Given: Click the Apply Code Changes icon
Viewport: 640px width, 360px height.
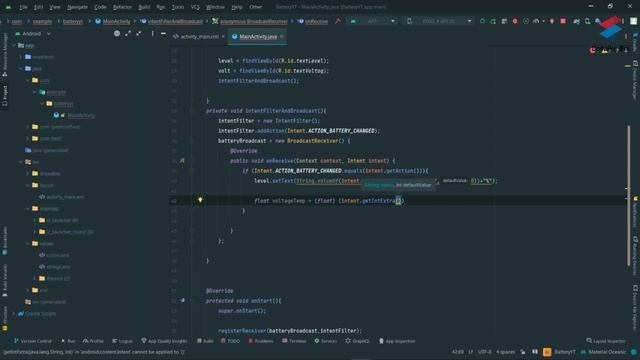Looking at the screenshot, I should pyautogui.click(x=504, y=21).
